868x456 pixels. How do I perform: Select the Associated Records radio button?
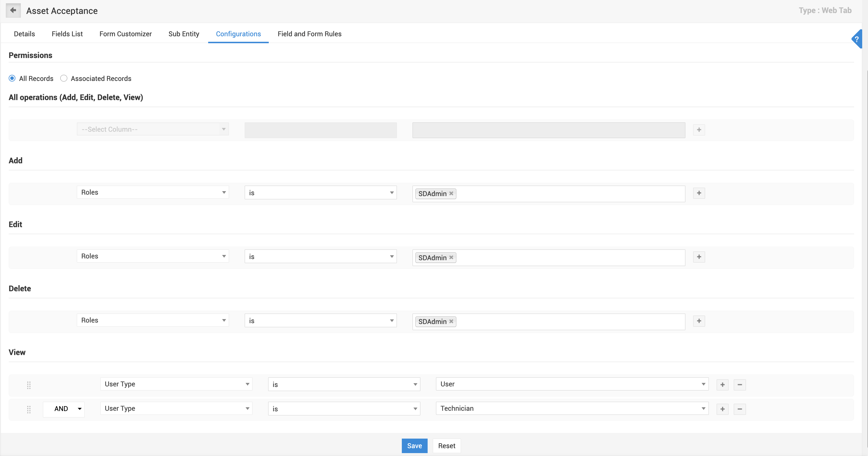[64, 79]
